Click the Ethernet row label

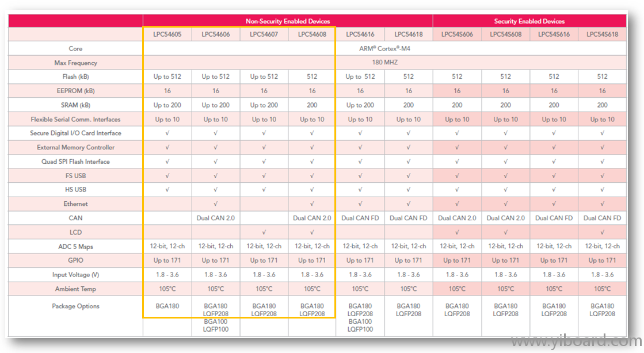point(75,204)
